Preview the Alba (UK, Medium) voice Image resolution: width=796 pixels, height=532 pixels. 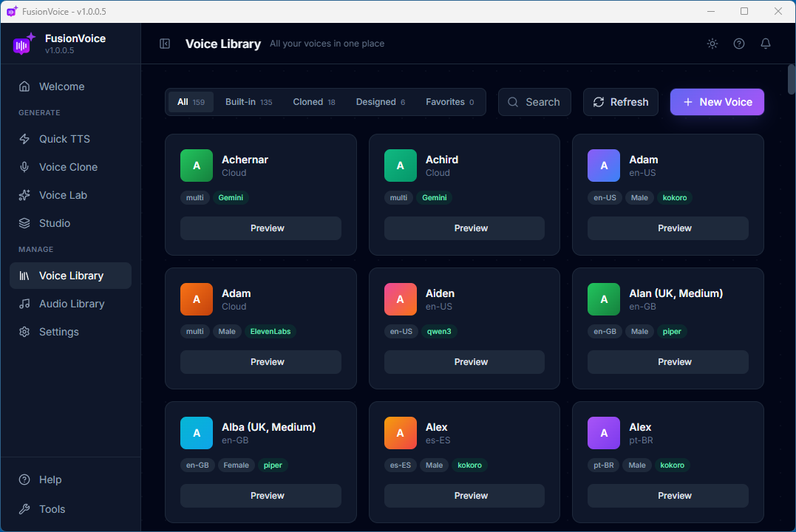(x=260, y=496)
